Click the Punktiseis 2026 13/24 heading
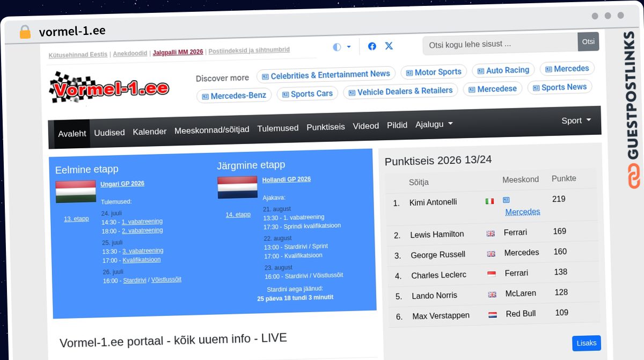 pos(438,160)
